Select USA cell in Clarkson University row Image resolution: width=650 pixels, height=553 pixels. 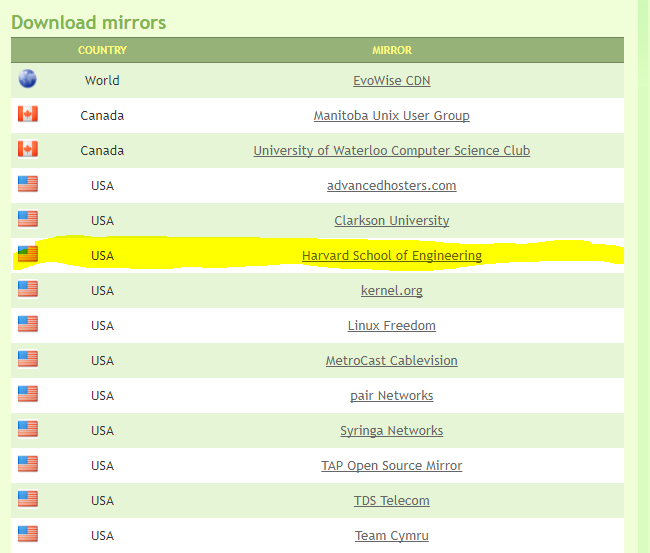[x=102, y=221]
